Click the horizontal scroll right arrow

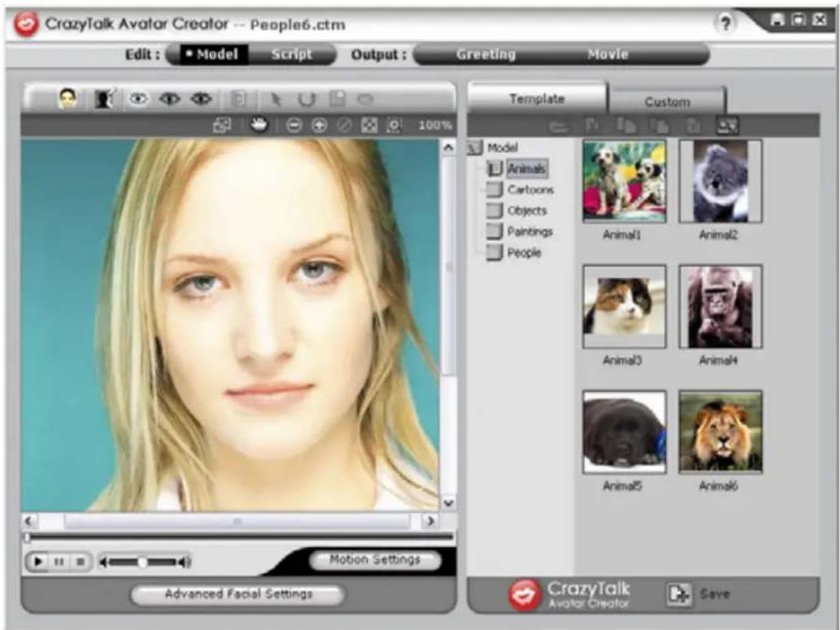click(430, 520)
